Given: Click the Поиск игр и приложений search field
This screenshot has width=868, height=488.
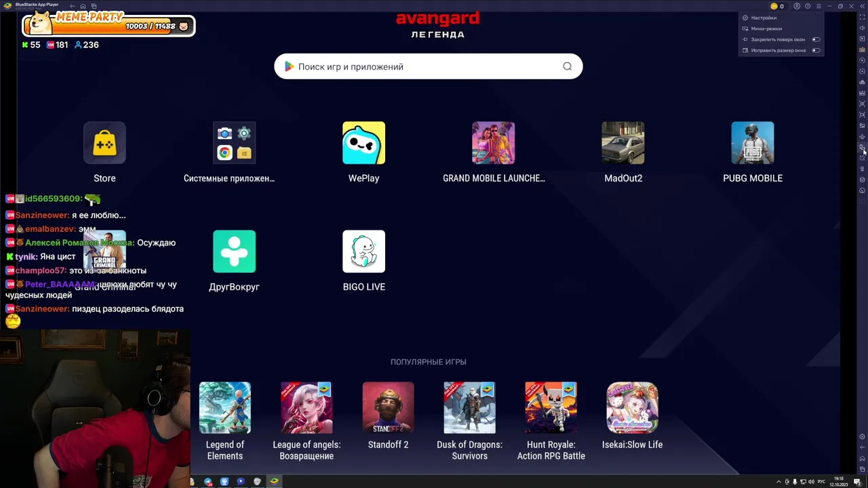Looking at the screenshot, I should click(428, 66).
